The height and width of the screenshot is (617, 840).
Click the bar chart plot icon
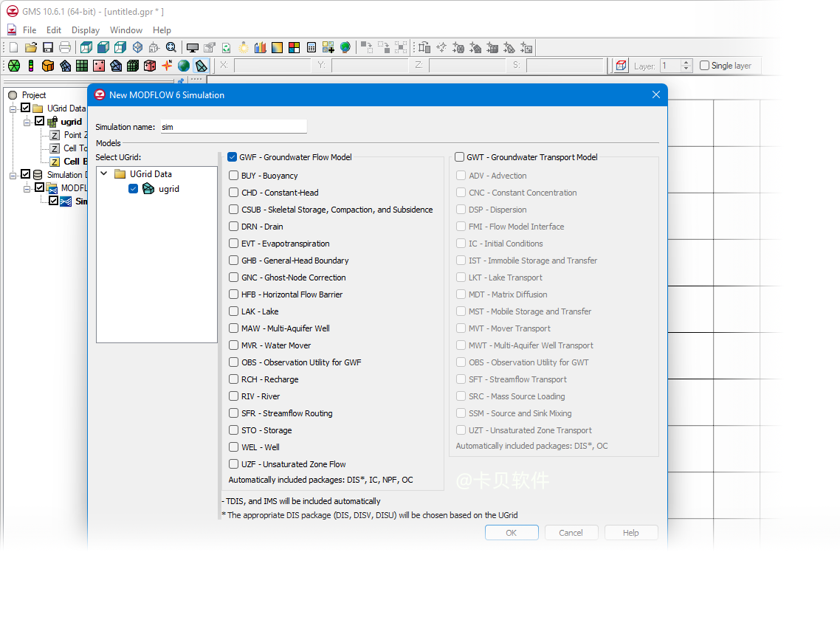(261, 48)
